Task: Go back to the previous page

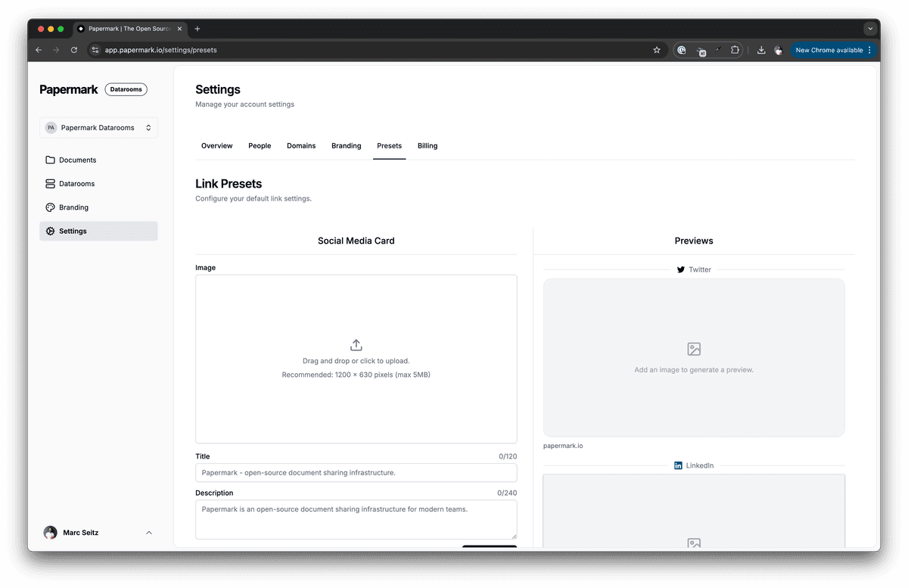Action: 39,50
